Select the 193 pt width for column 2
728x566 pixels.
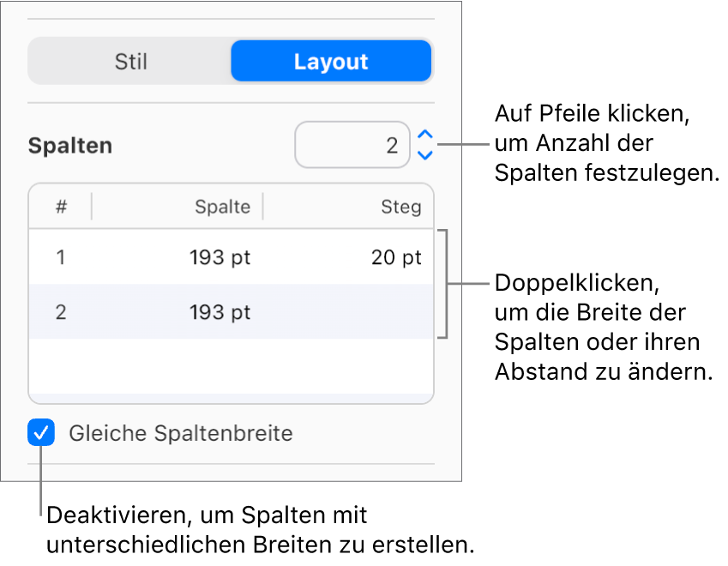pyautogui.click(x=220, y=312)
